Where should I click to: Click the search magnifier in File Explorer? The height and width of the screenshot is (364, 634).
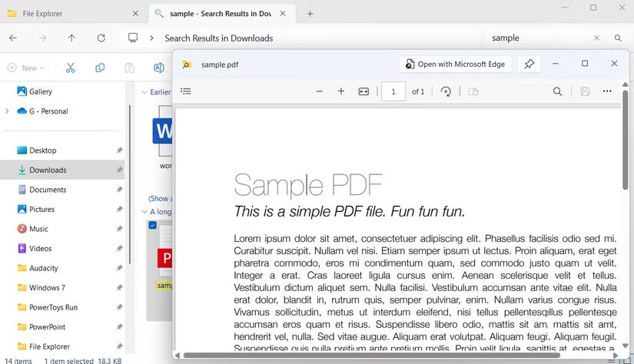(x=617, y=38)
